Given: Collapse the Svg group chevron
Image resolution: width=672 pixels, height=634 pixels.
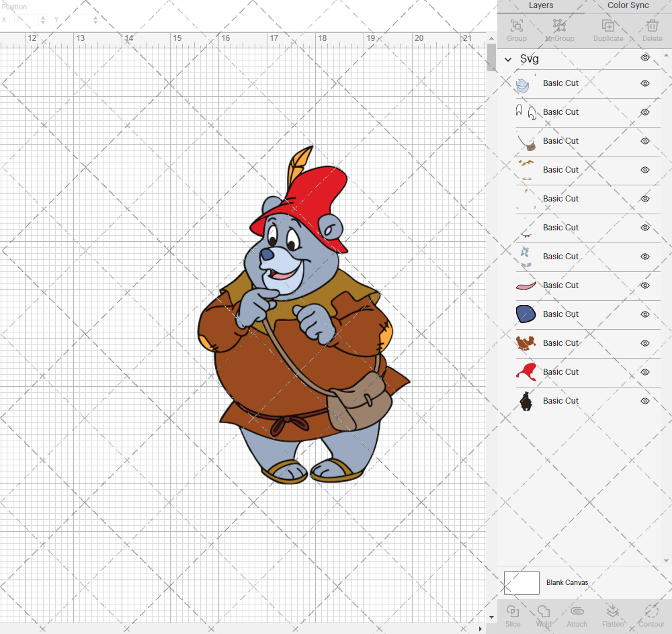Looking at the screenshot, I should tap(508, 60).
